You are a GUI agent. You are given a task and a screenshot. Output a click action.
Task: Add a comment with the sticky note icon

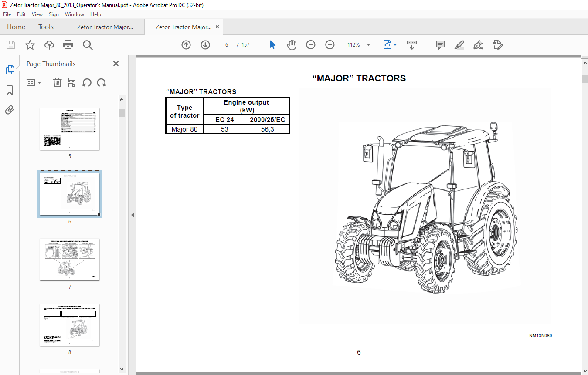[x=440, y=45]
